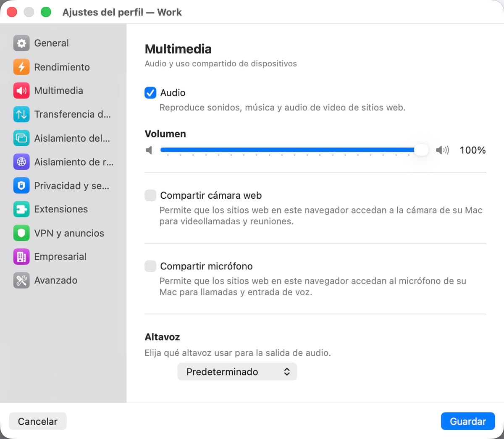Open Empresarial settings section

64,257
